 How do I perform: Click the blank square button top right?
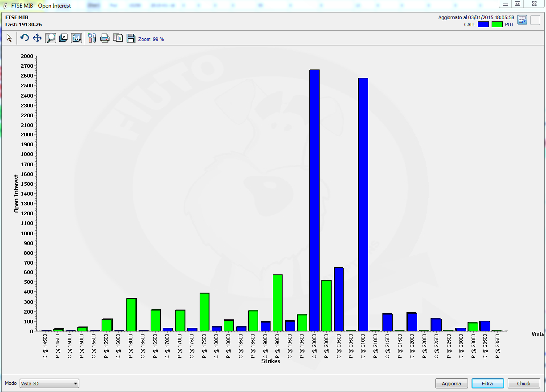tap(535, 20)
